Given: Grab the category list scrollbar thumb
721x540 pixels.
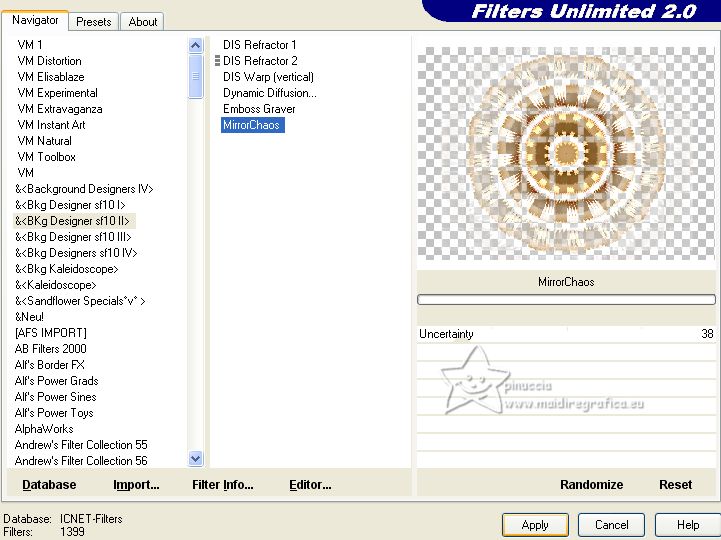Looking at the screenshot, I should pos(195,76).
